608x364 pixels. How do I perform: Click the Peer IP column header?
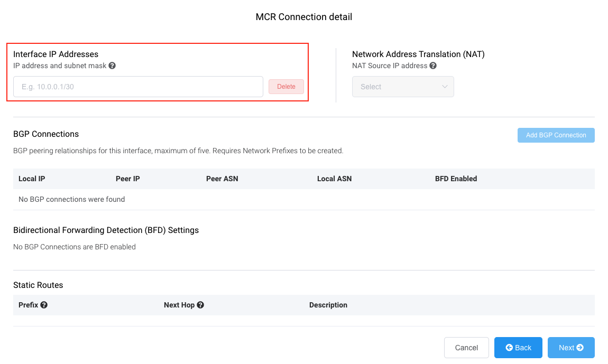(x=128, y=179)
